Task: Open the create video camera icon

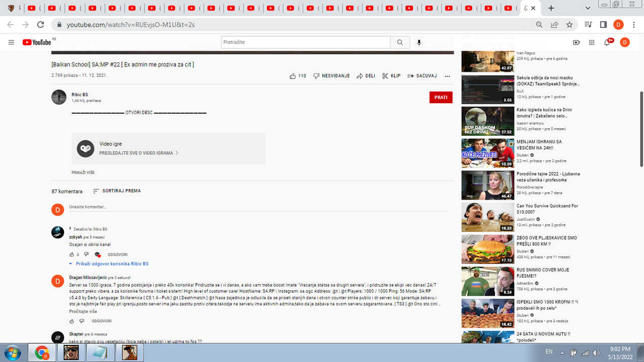Action: (x=577, y=43)
